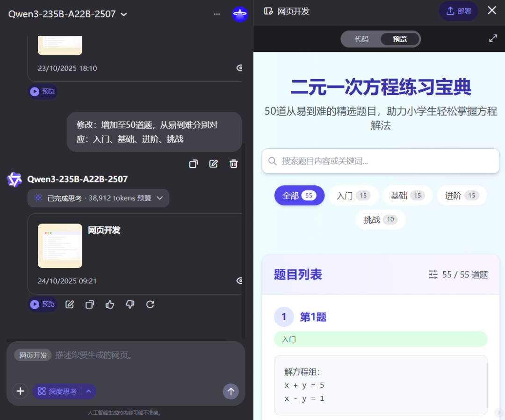
Task: Delete the 修改 message via trash icon
Action: pos(234,164)
